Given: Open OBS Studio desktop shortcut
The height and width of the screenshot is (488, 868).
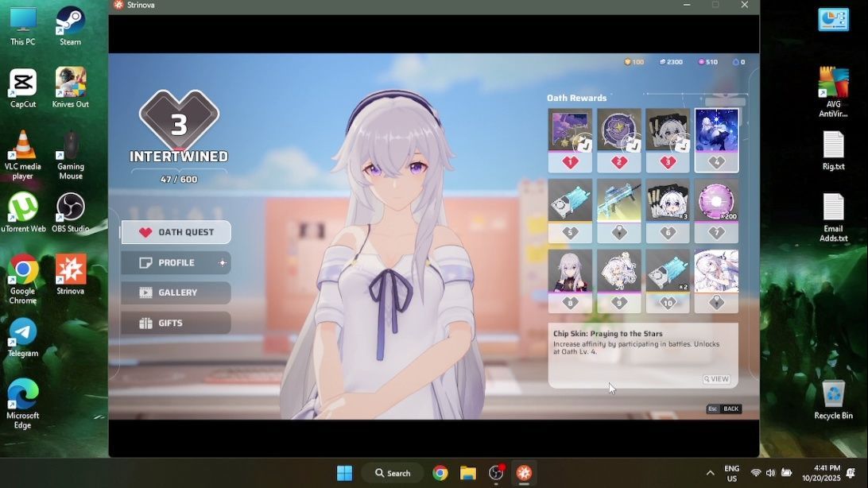Looking at the screenshot, I should tap(70, 213).
